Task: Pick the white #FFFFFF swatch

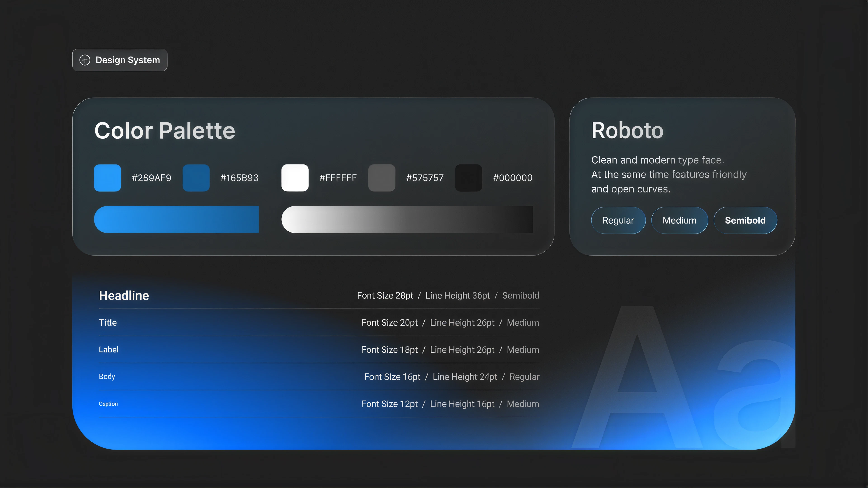Action: [x=295, y=178]
